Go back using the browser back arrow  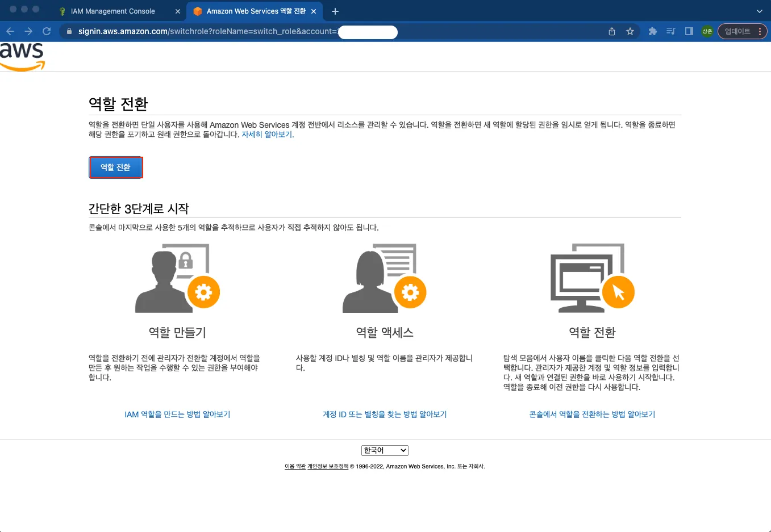pyautogui.click(x=10, y=31)
